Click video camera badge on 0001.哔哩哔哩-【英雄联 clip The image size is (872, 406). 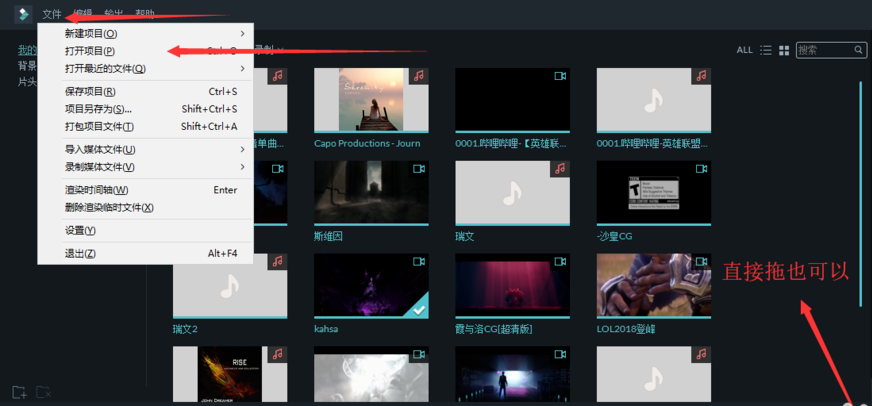(x=560, y=76)
